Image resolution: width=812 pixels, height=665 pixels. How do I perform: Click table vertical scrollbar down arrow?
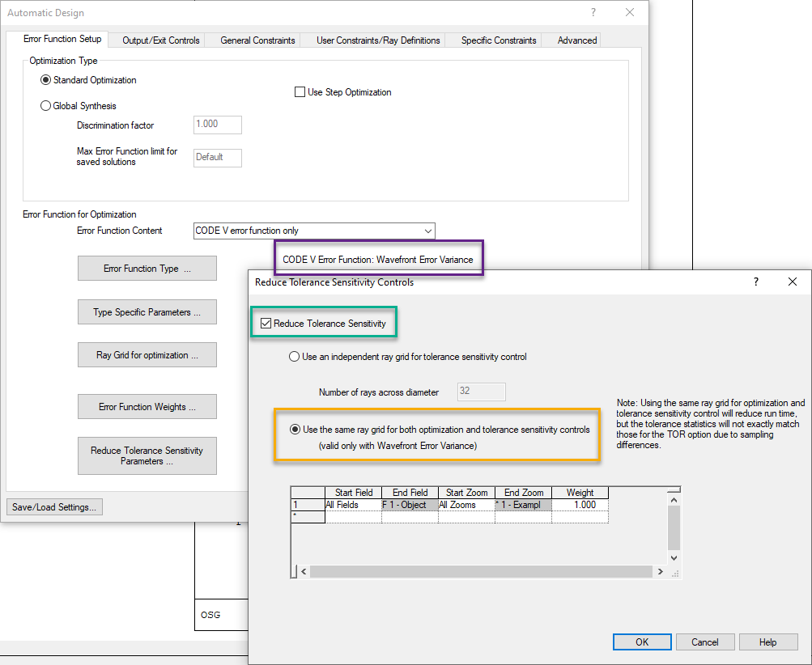point(674,558)
